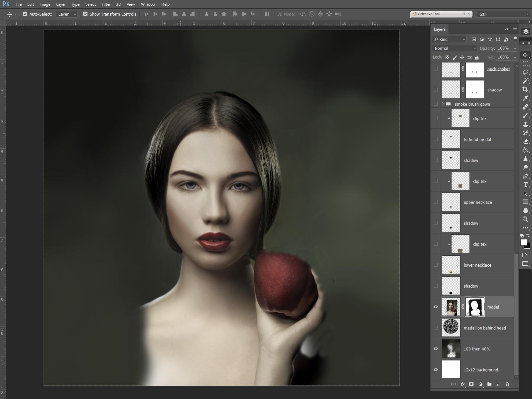Activate the Zoom tool
Image resolution: width=532 pixels, height=399 pixels.
[x=526, y=219]
